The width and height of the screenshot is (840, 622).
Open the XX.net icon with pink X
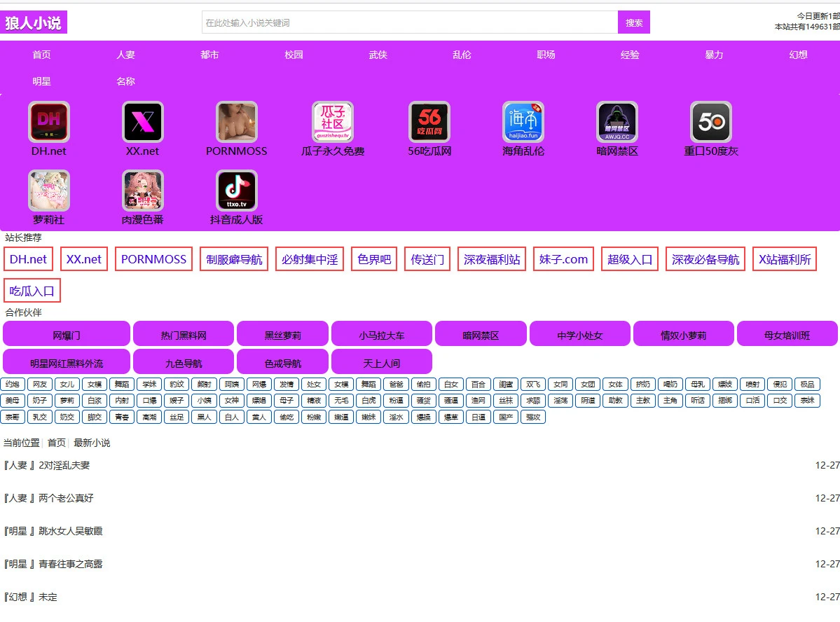click(x=143, y=123)
